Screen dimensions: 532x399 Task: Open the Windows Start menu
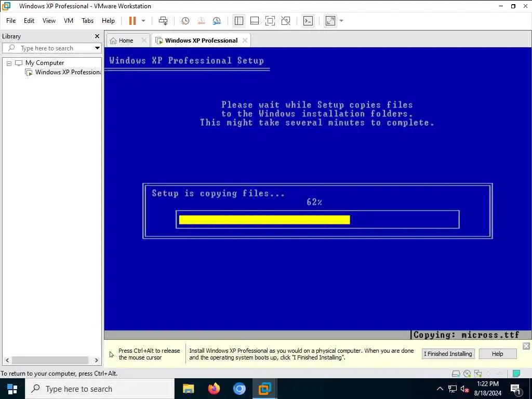tap(12, 389)
